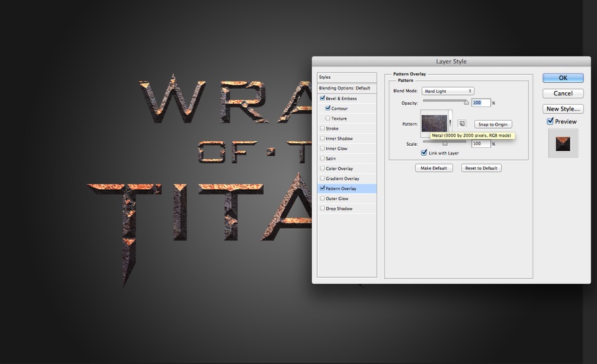Select the Outer Glow style label
The image size is (597, 364).
[337, 198]
